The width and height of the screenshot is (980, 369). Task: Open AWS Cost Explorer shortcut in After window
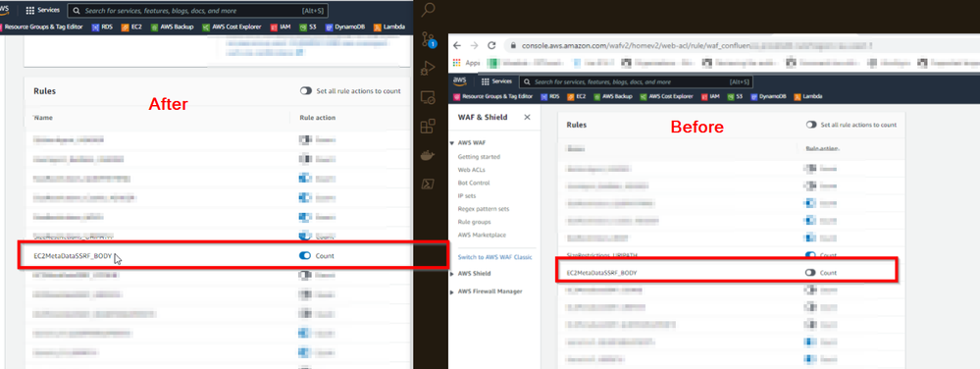(232, 26)
